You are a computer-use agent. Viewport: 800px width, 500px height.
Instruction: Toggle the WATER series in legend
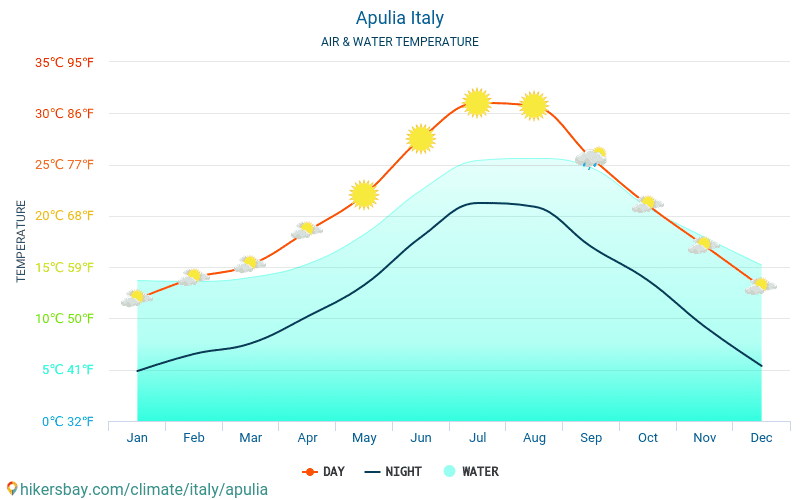[x=471, y=472]
